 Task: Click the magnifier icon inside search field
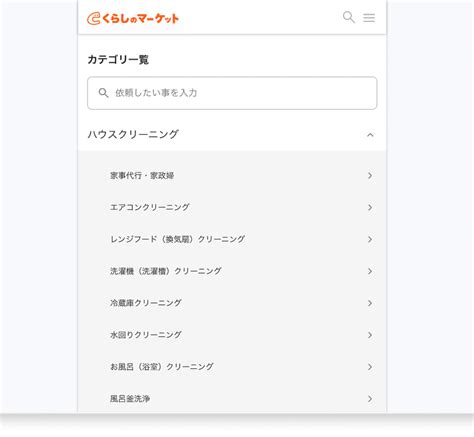(x=103, y=93)
